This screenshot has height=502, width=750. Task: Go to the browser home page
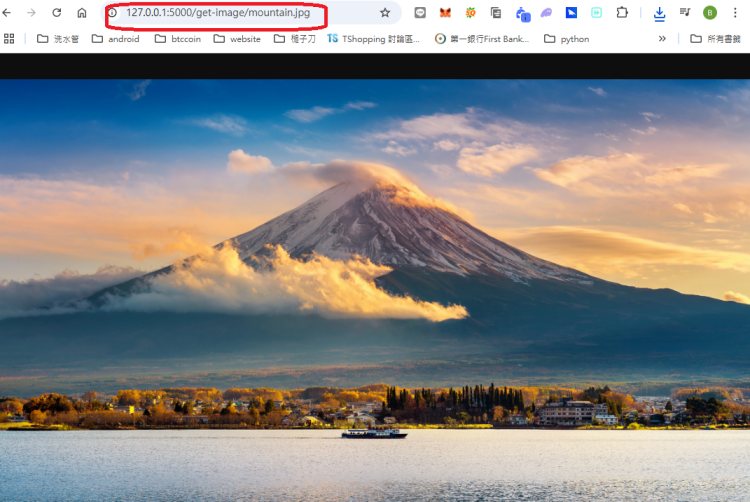[82, 13]
